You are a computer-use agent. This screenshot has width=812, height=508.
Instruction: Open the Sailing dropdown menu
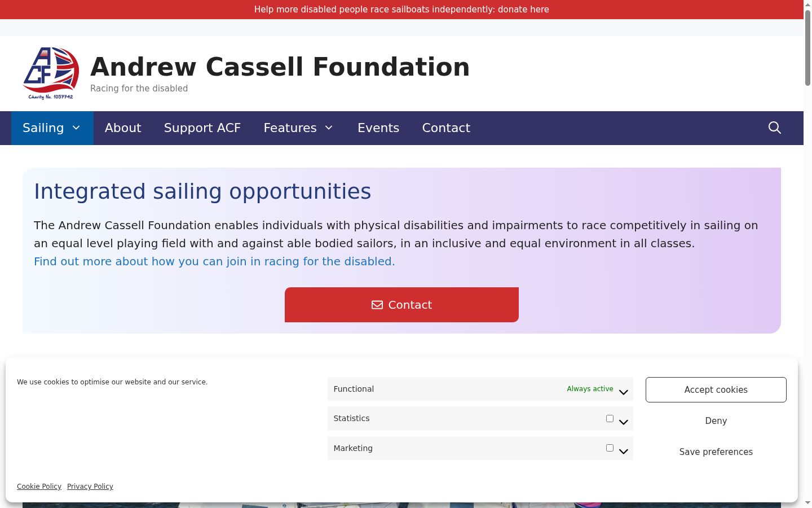[52, 128]
